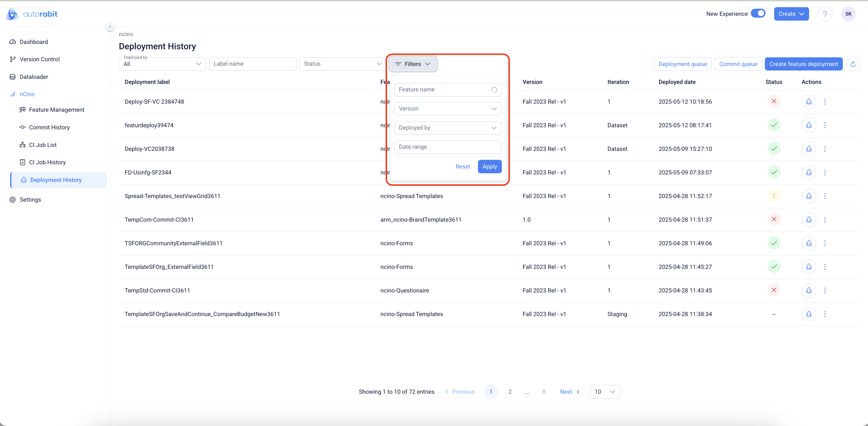Image resolution: width=868 pixels, height=426 pixels.
Task: Open the Deployed by dropdown in filter popup
Action: [x=448, y=128]
